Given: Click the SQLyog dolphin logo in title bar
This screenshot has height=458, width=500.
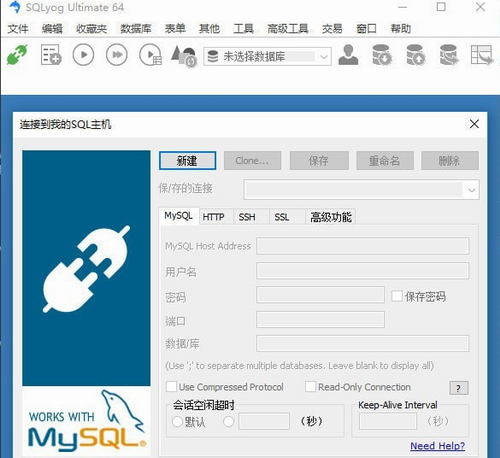Looking at the screenshot, I should 14,7.
